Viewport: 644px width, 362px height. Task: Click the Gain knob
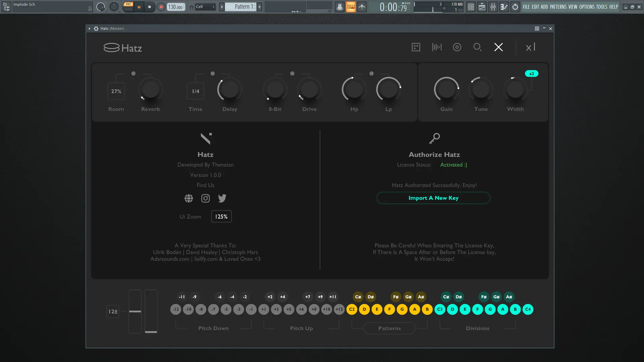click(446, 89)
